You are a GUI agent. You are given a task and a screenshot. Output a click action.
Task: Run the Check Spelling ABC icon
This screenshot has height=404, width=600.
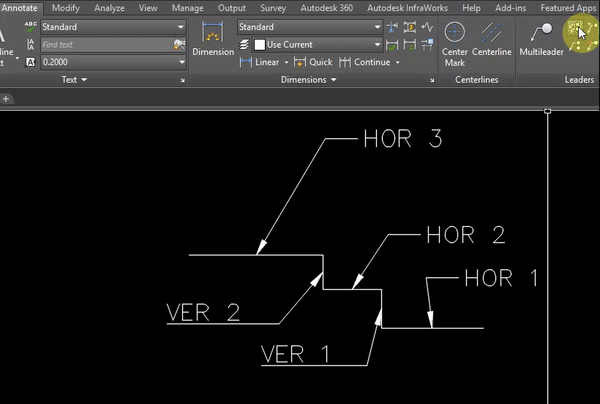coord(30,27)
